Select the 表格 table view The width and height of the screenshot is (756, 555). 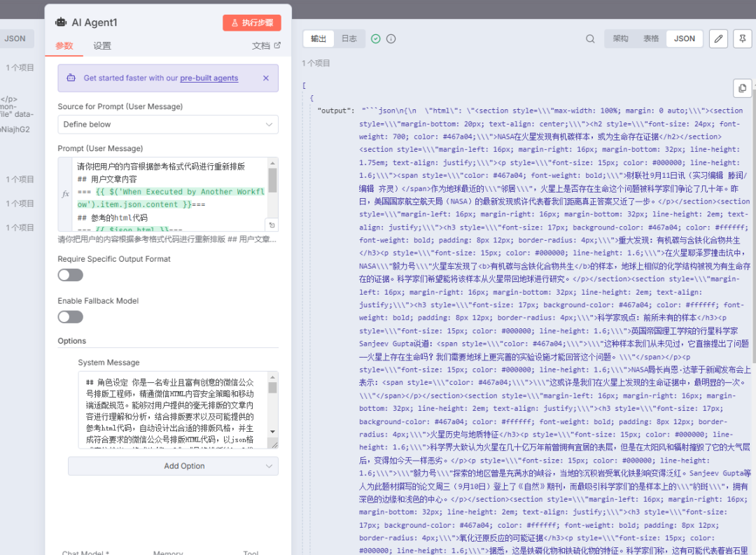click(651, 38)
